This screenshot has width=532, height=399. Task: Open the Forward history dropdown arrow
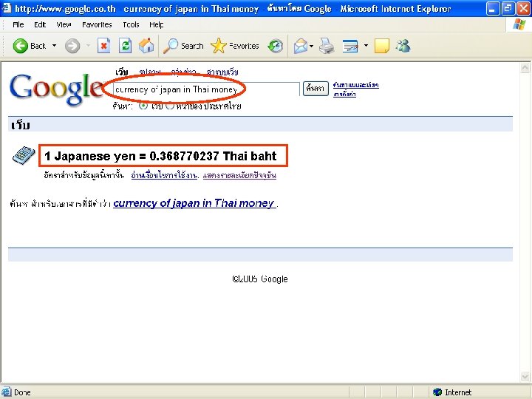point(88,46)
